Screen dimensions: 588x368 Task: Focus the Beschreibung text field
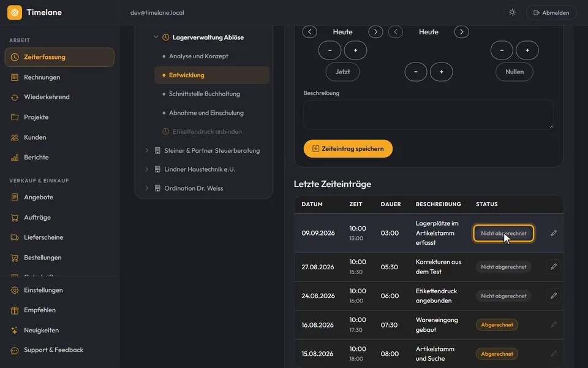pyautogui.click(x=428, y=115)
